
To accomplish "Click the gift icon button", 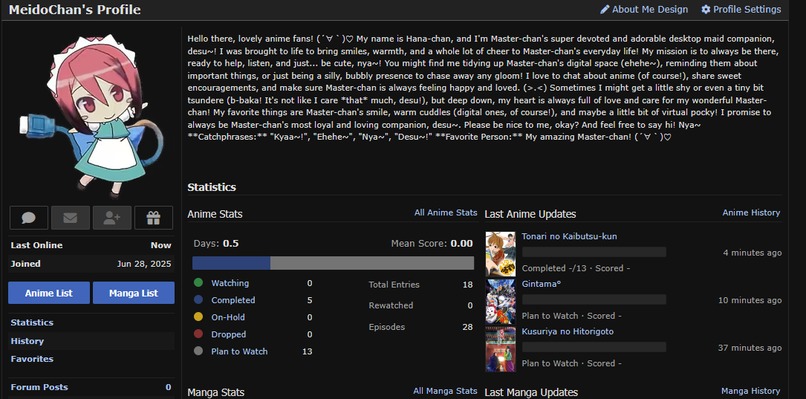I will pyautogui.click(x=154, y=218).
